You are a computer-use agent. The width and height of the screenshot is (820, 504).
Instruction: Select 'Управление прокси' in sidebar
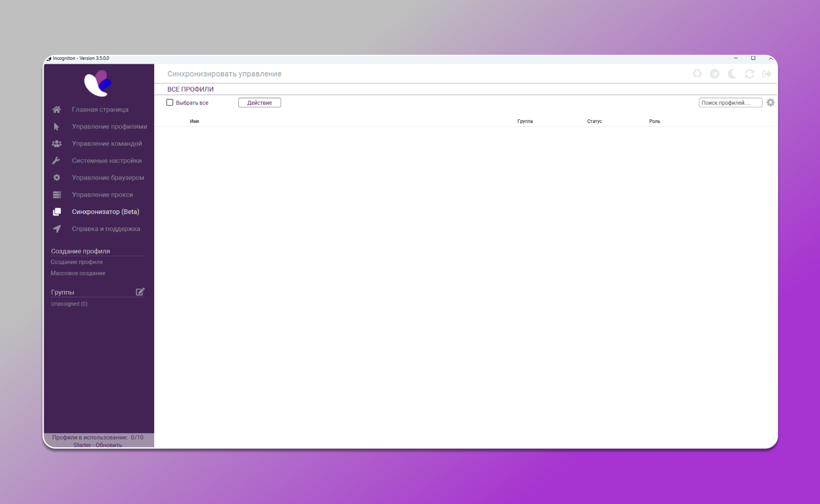(102, 194)
